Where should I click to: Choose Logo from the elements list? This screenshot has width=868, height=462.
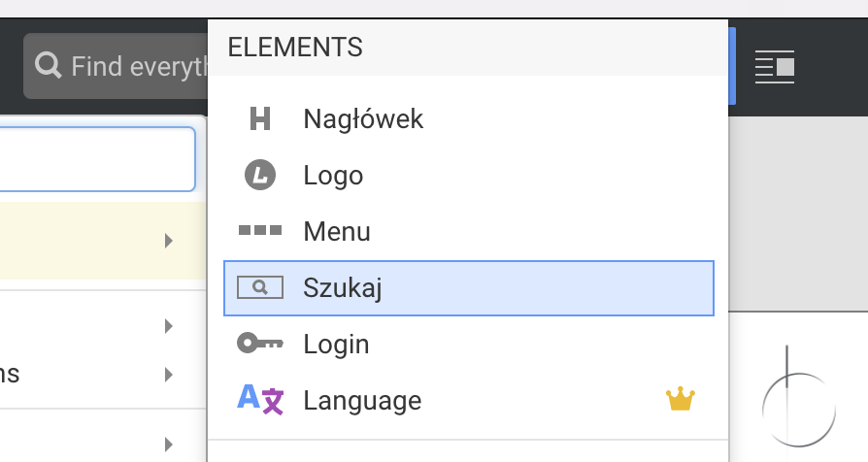pyautogui.click(x=333, y=176)
